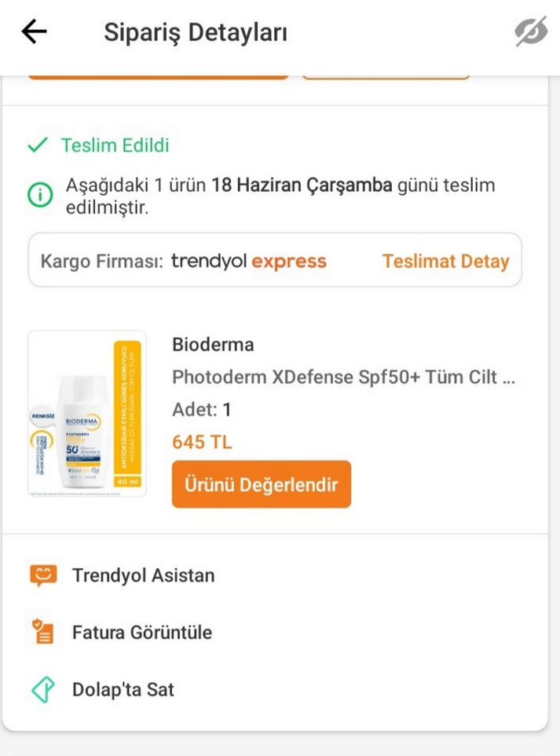The height and width of the screenshot is (756, 560).
Task: Click the Bioderma brand name
Action: [212, 344]
